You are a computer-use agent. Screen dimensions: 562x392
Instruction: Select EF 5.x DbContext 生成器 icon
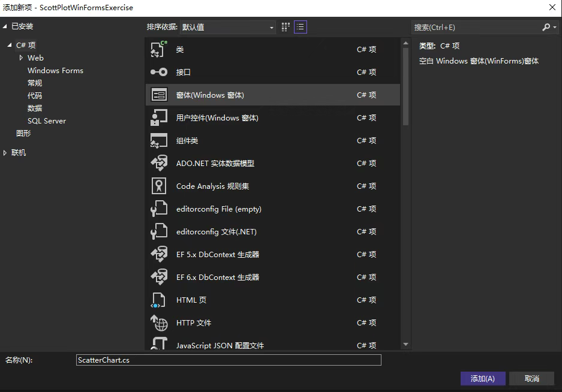(159, 254)
